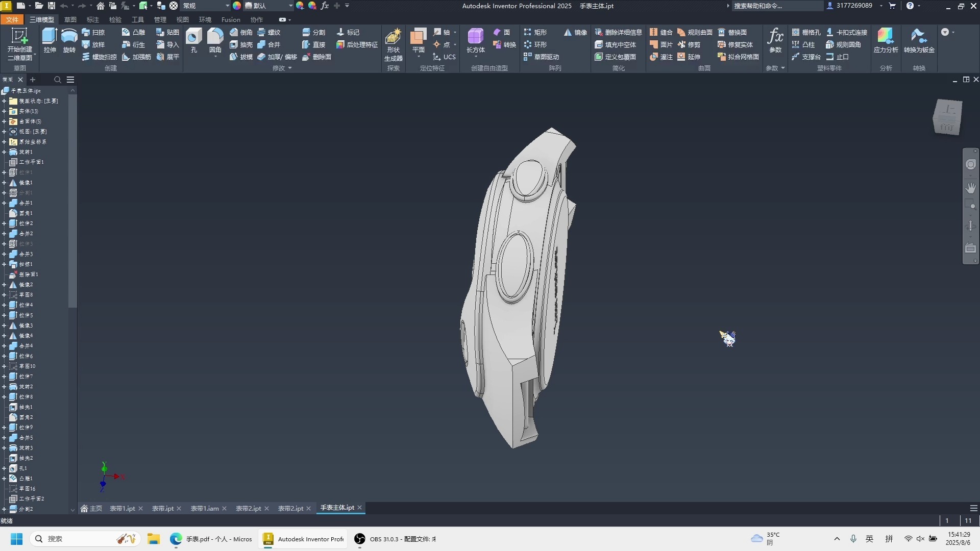This screenshot has width=980, height=551.
Task: Open OBS 31.0.3 from taskbar
Action: coord(395,539)
